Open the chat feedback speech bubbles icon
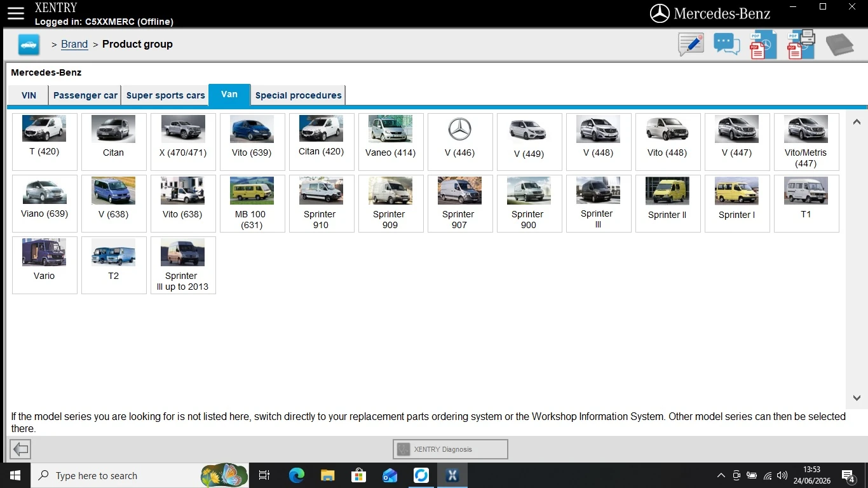The width and height of the screenshot is (868, 488). [726, 44]
